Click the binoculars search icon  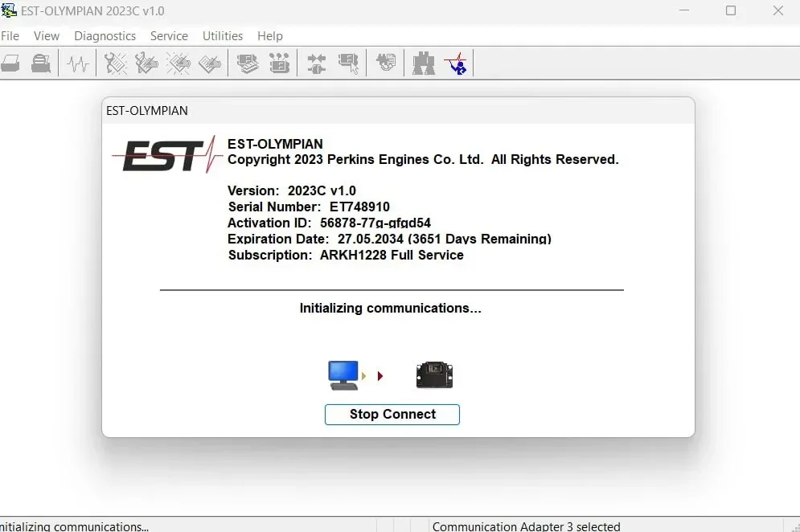click(x=424, y=63)
